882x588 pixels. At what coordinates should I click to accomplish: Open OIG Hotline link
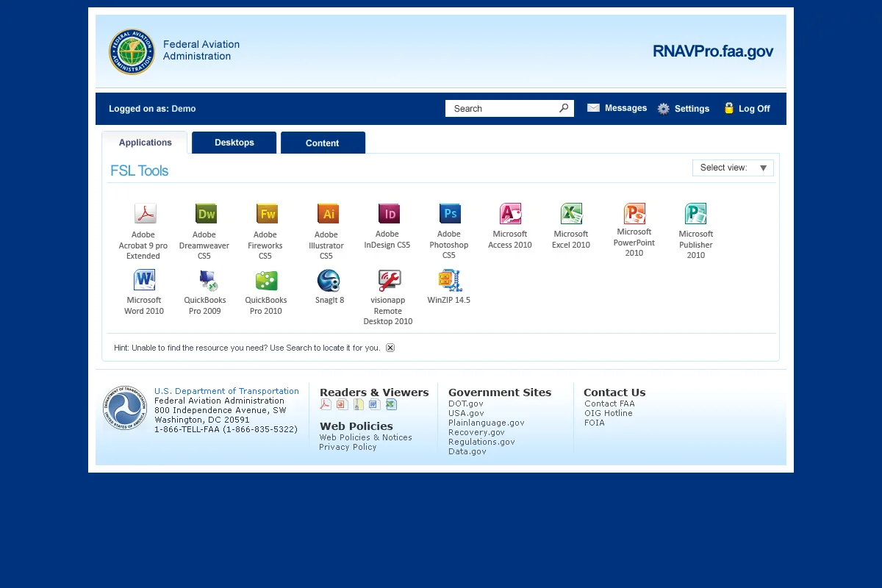point(609,413)
